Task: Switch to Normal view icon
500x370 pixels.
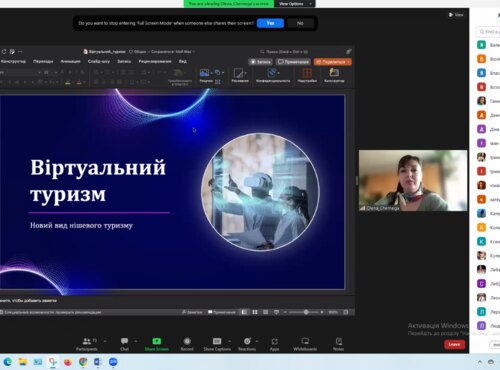Action: pos(244,312)
